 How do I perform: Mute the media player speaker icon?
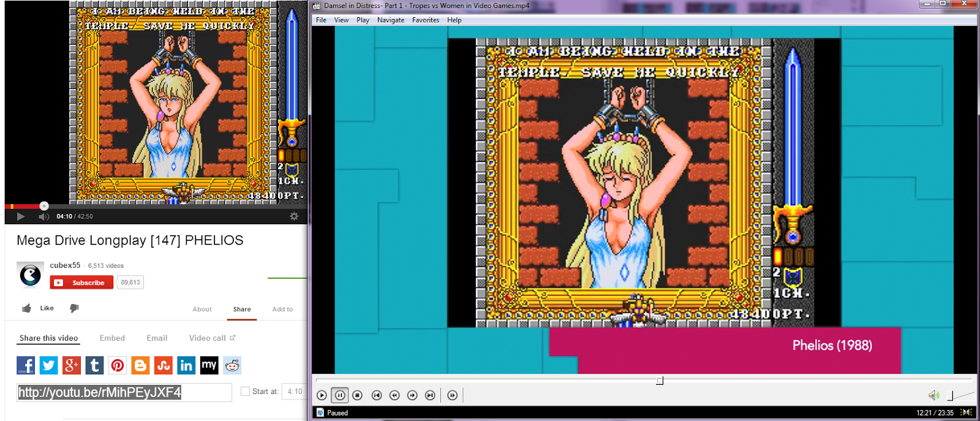click(933, 395)
